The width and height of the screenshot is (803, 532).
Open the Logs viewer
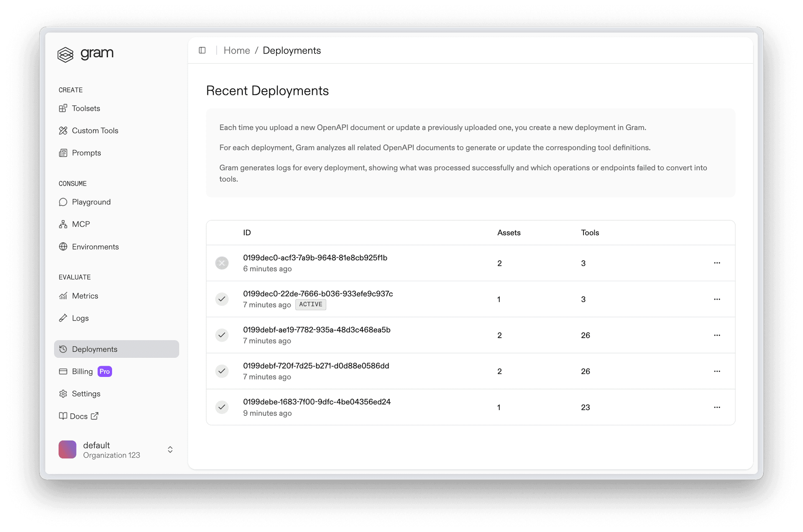click(80, 318)
